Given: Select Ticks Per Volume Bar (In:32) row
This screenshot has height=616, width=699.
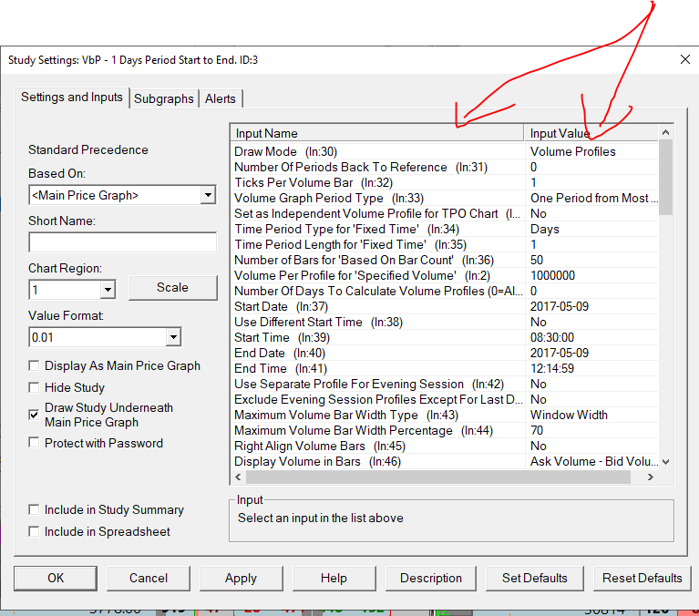Looking at the screenshot, I should point(445,183).
